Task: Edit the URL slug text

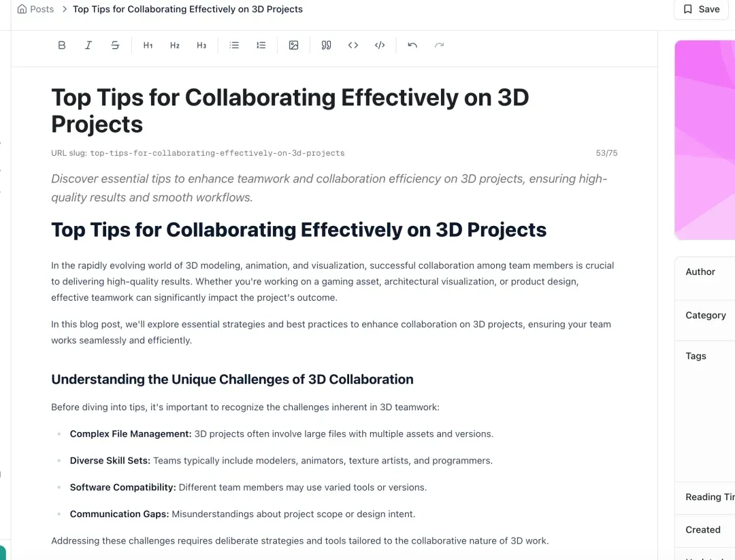Action: point(217,153)
